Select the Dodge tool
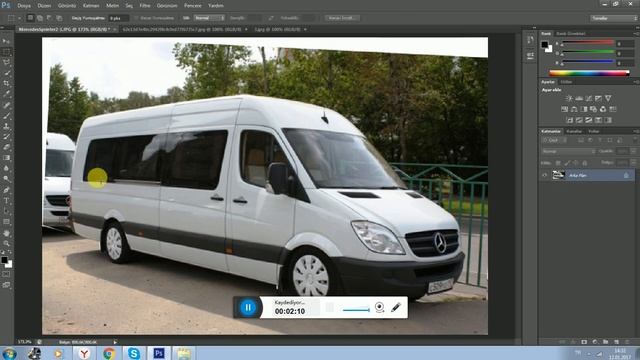This screenshot has width=640, height=360. (x=7, y=179)
